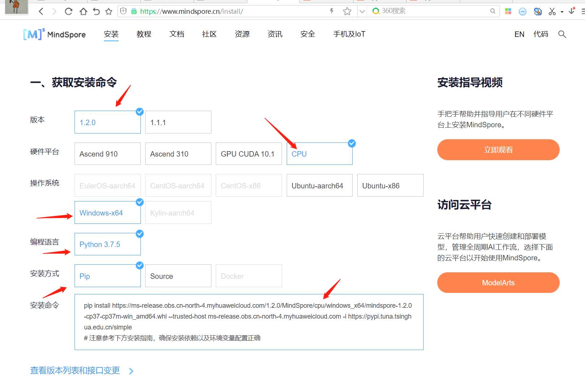
Task: Open the 安装 navigation tab
Action: pos(111,34)
